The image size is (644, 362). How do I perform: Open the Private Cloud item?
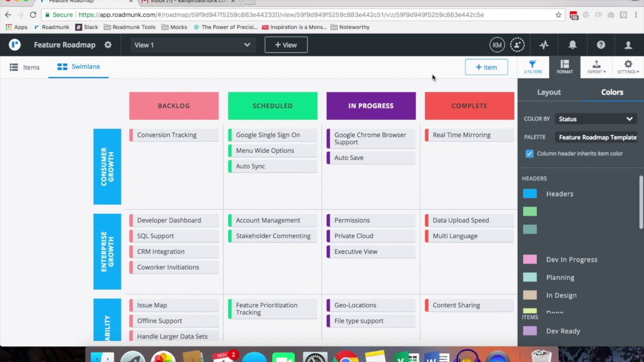coord(371,236)
